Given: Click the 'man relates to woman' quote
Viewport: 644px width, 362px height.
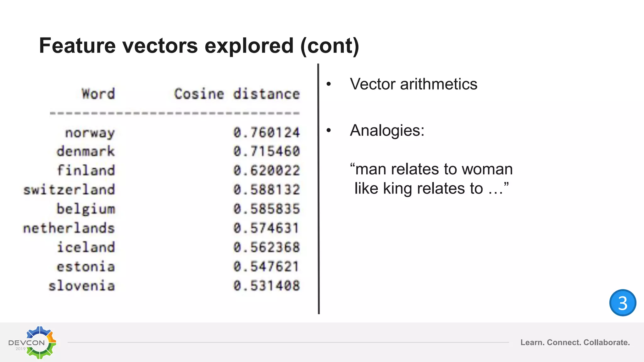Looking at the screenshot, I should coord(431,169).
